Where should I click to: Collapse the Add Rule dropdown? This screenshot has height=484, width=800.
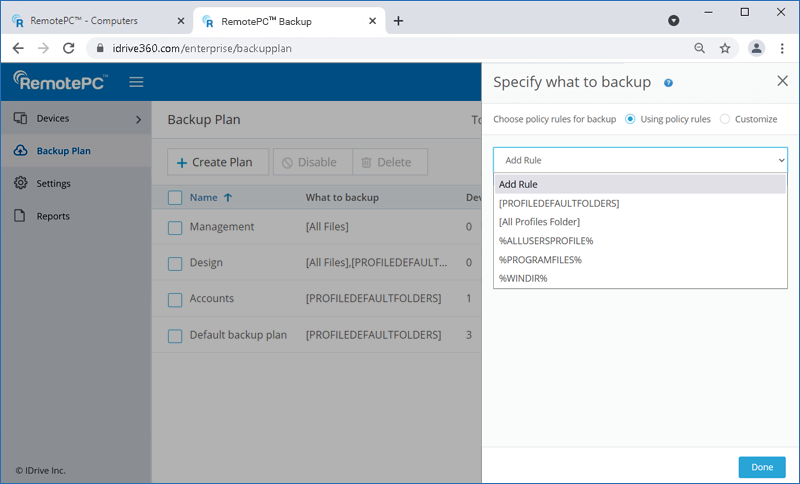coord(780,160)
